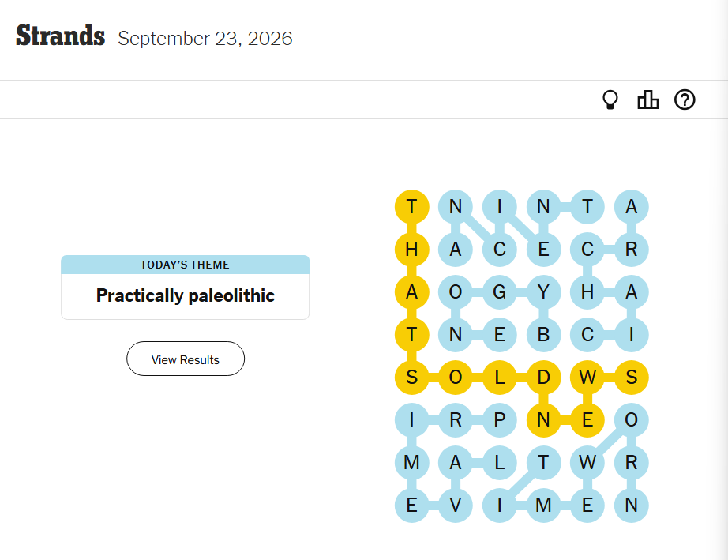Select the blue letter W tile
728x560 pixels.
(587, 463)
